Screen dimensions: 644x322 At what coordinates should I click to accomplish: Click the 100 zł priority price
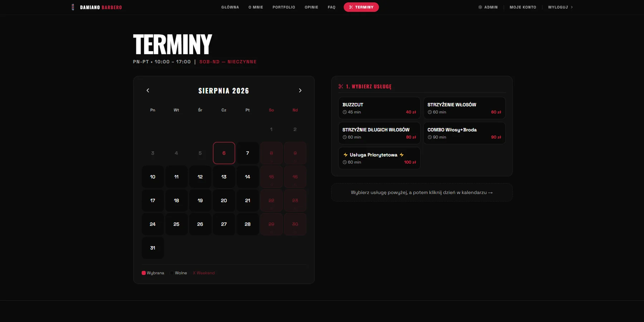[x=410, y=162]
